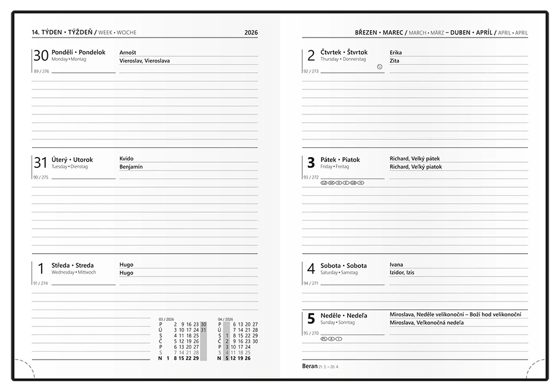560x392 pixels.
Task: Click the Duben • Apríl month heading
Action: 471,32
